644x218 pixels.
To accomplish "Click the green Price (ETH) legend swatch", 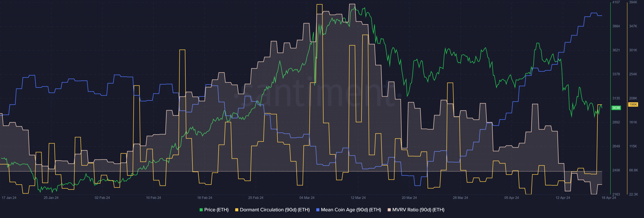I will [201, 210].
